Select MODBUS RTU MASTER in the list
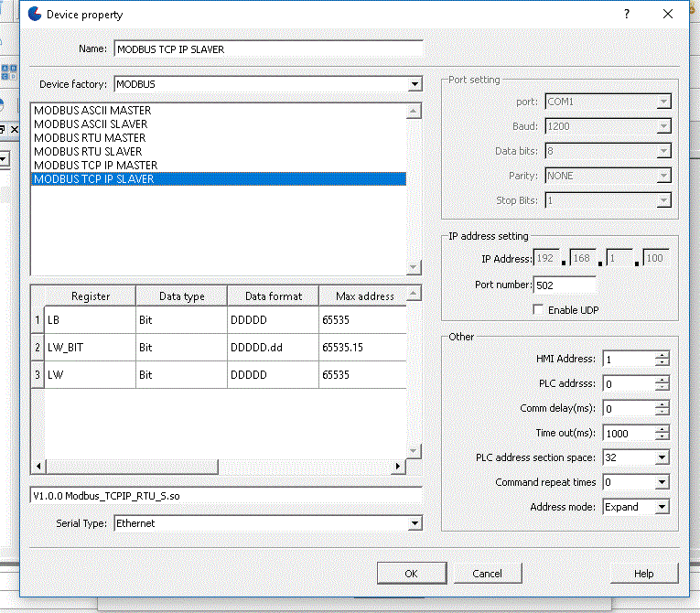The image size is (700, 613). (x=219, y=138)
